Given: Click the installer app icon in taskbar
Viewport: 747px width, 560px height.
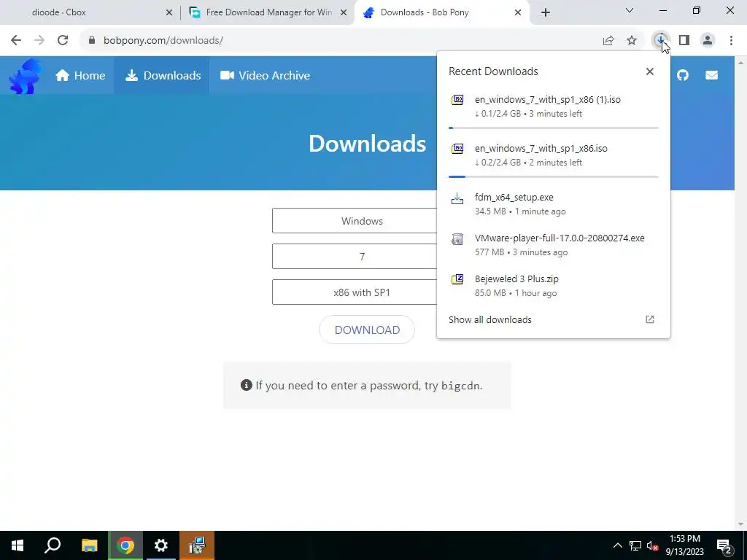Looking at the screenshot, I should tap(197, 545).
